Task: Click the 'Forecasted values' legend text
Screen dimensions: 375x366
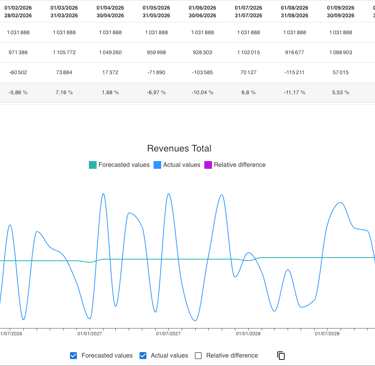Action: point(124,165)
